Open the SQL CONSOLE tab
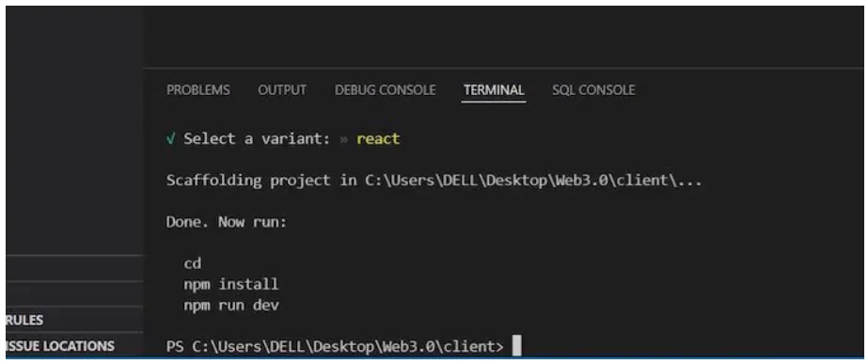The width and height of the screenshot is (868, 364). (x=593, y=89)
